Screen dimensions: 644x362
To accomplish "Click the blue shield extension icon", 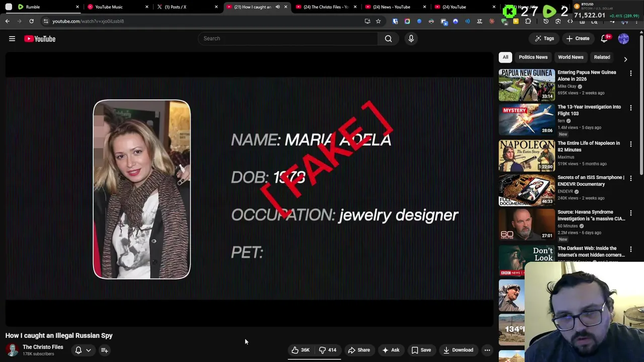I will 395,21.
